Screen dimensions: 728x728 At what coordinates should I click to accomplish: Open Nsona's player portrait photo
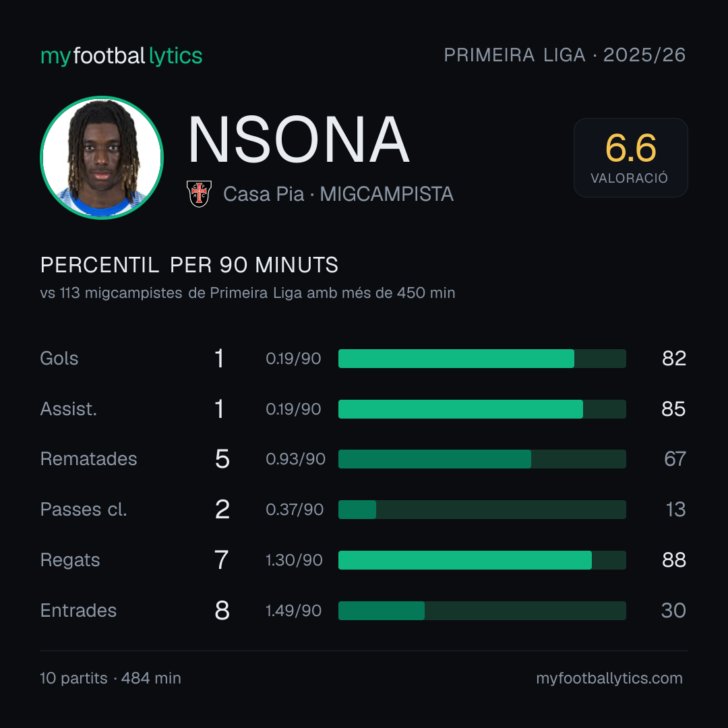click(x=102, y=158)
